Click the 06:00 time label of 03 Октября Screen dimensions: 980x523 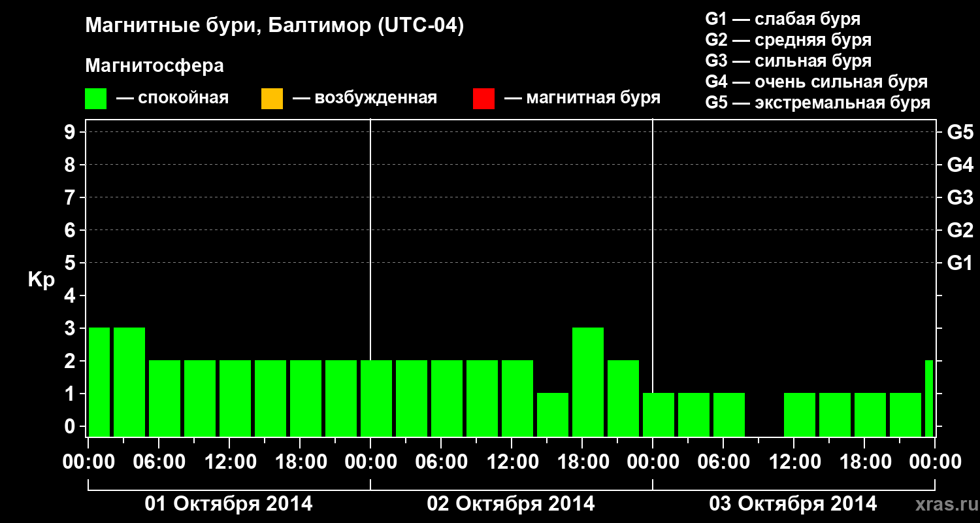point(725,462)
